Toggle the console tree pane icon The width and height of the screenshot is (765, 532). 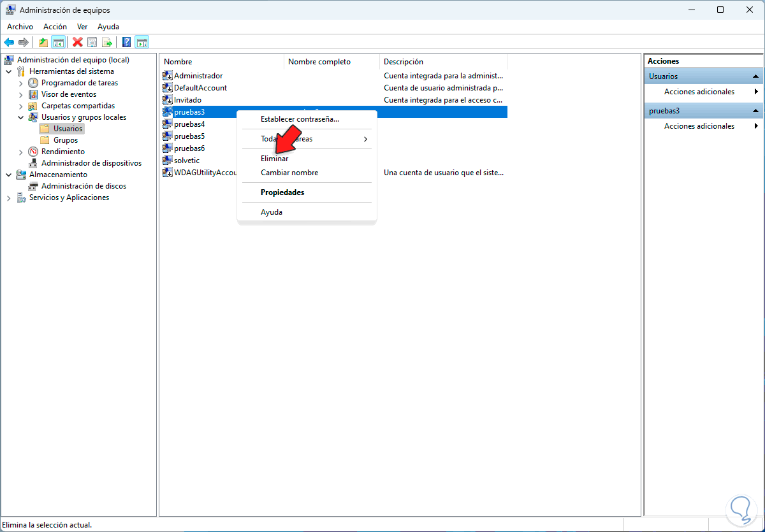click(x=59, y=42)
